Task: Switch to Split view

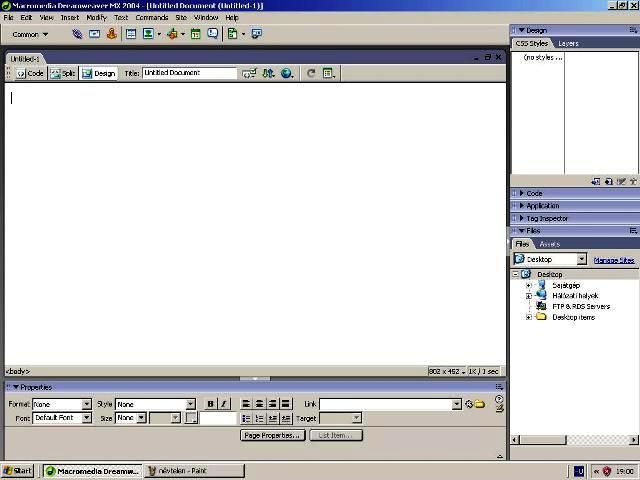Action: pyautogui.click(x=63, y=73)
